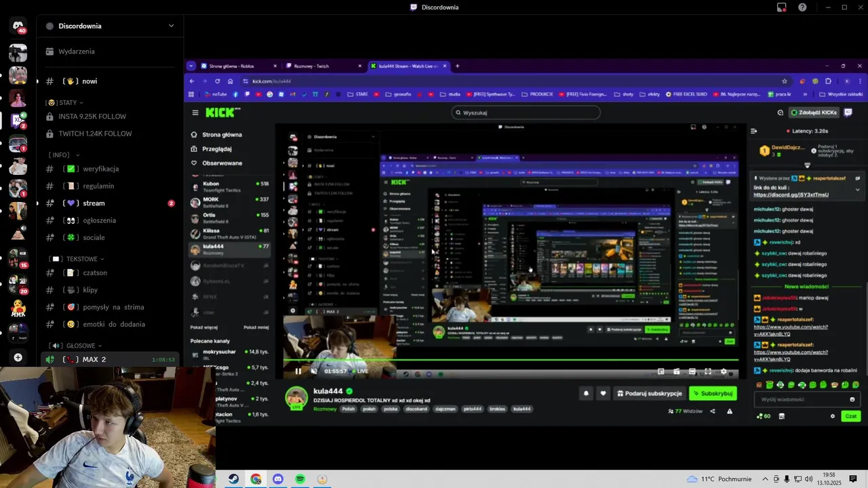The height and width of the screenshot is (488, 868).
Task: Bookmark the page with the star icon
Action: coord(785,81)
